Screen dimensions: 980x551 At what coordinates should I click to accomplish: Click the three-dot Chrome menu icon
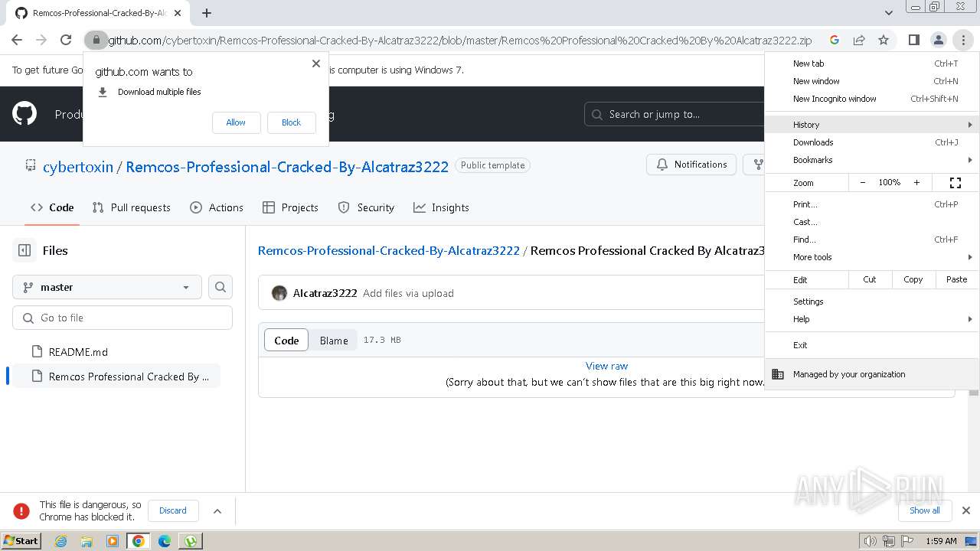point(962,40)
